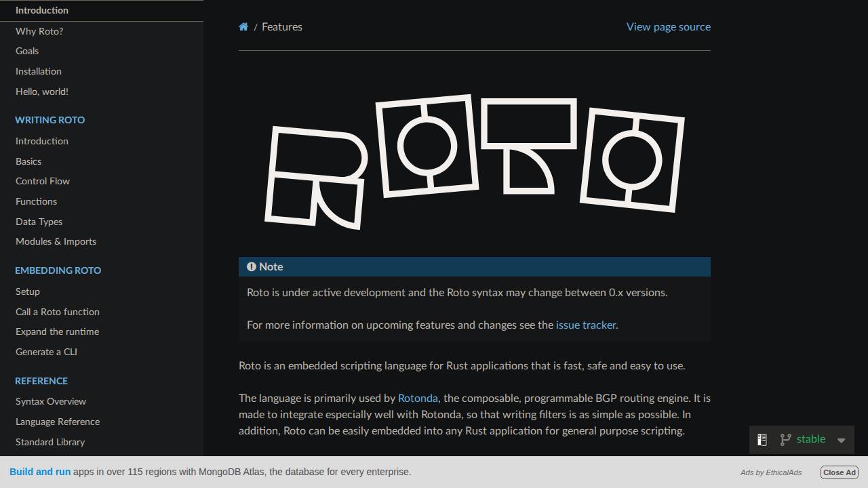The width and height of the screenshot is (868, 488).
Task: Click the WRITING ROTO section heading
Action: pos(50,120)
